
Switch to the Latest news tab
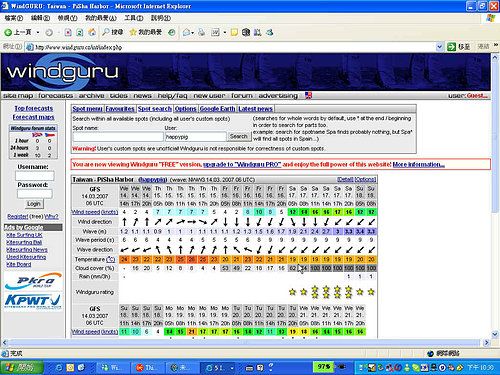click(x=256, y=109)
